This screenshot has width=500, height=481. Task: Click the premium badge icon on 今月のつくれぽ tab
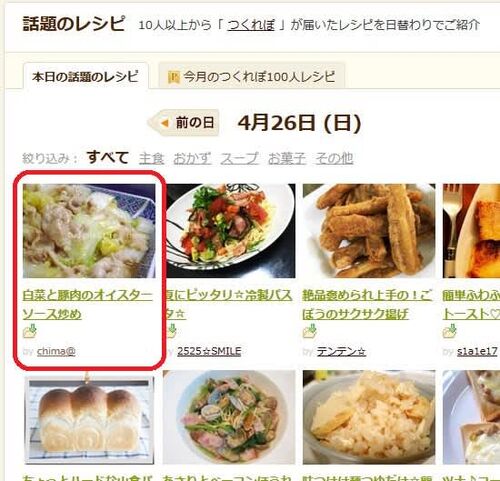[x=174, y=77]
